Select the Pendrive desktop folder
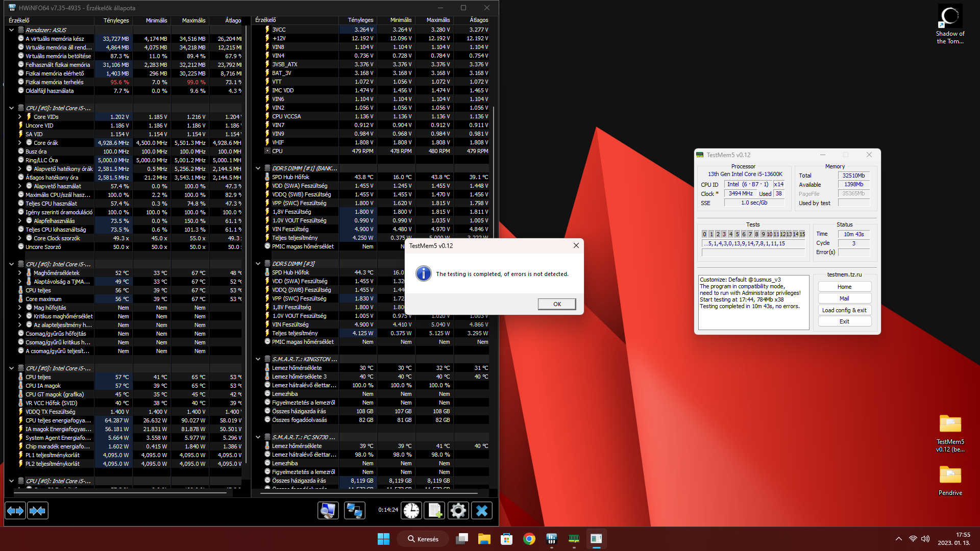This screenshot has width=980, height=551. click(x=950, y=481)
